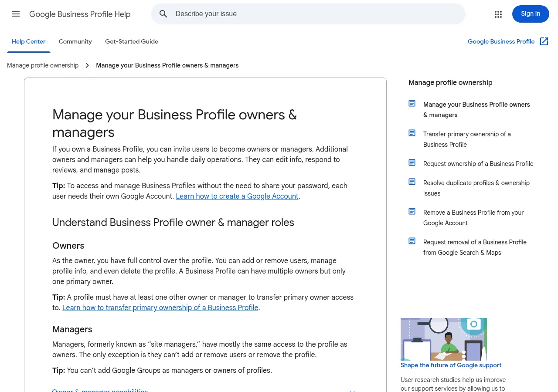Open Learn how to transfer primary ownership link
This screenshot has height=392, width=558.
[x=160, y=308]
